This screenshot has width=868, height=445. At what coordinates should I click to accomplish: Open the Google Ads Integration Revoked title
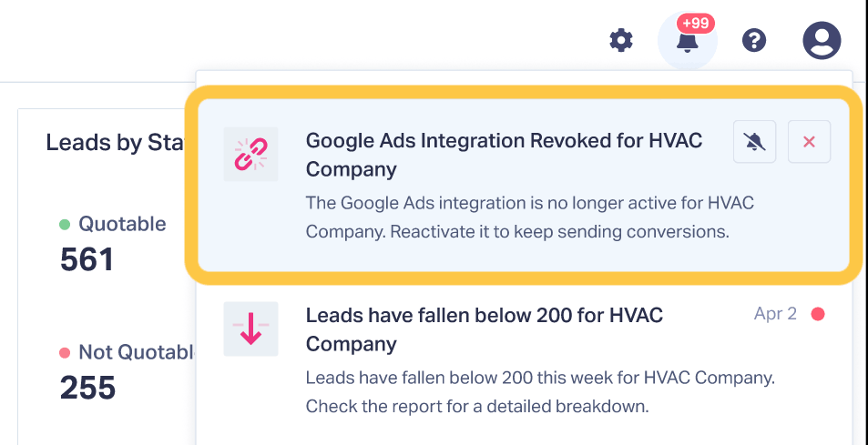pos(504,155)
